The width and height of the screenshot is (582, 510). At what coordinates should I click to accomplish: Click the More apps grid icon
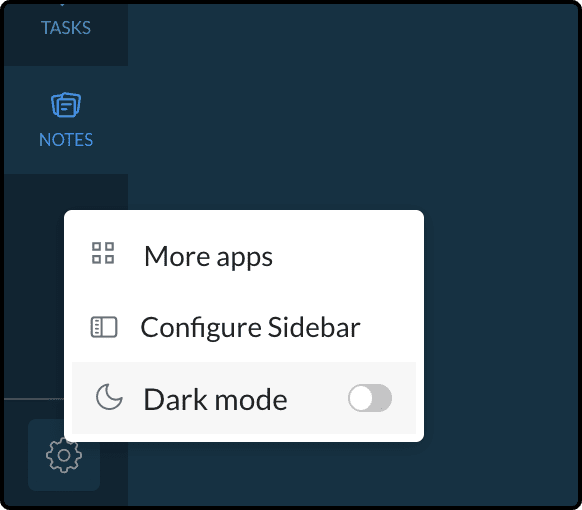103,253
